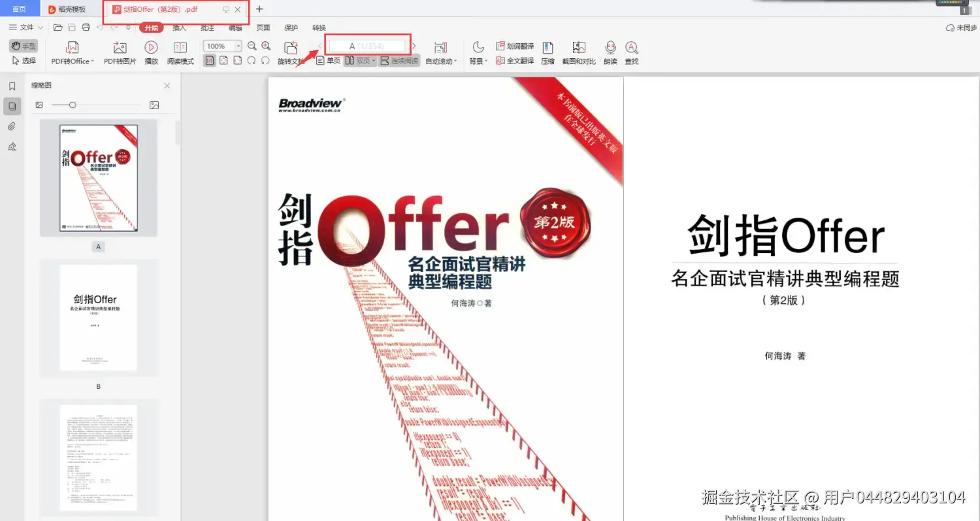The height and width of the screenshot is (521, 980).
Task: Click the print icon
Action: pyautogui.click(x=86, y=27)
